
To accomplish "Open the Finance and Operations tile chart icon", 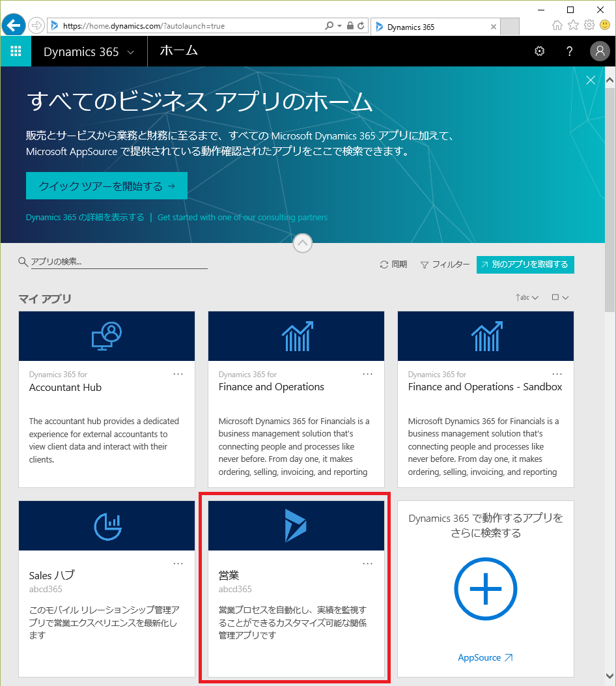I will coord(296,336).
